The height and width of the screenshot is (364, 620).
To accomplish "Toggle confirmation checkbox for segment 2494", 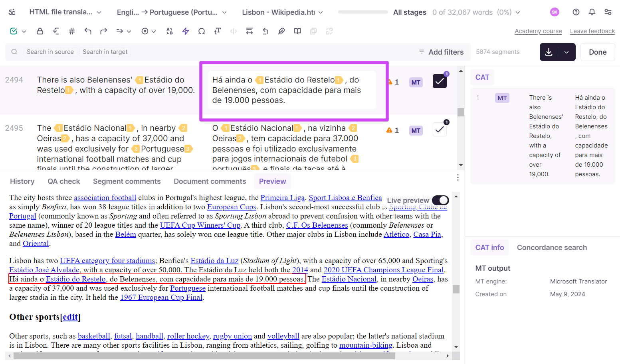I will pos(440,81).
